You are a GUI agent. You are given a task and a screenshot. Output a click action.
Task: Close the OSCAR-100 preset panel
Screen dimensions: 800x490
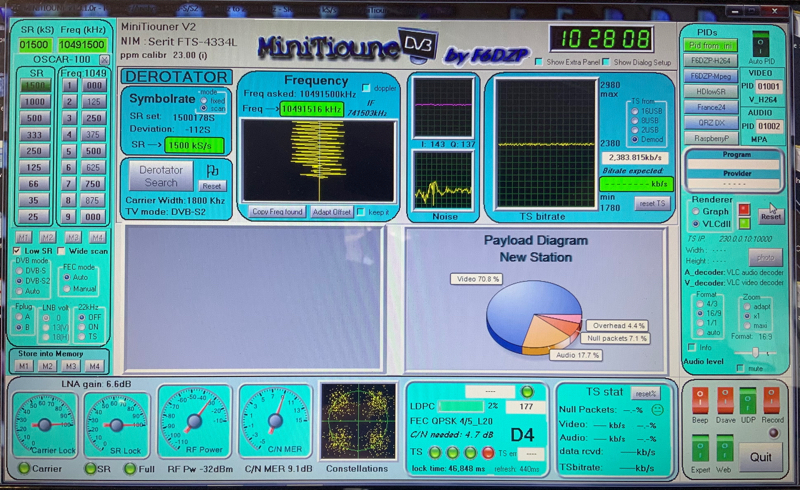104,60
